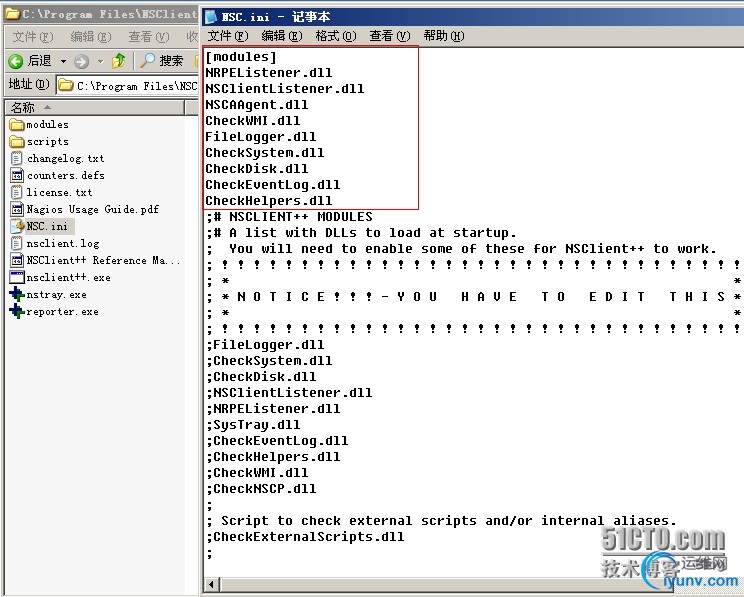
Task: Click the uncommented "CheckSystem.dll" line
Action: coord(265,152)
